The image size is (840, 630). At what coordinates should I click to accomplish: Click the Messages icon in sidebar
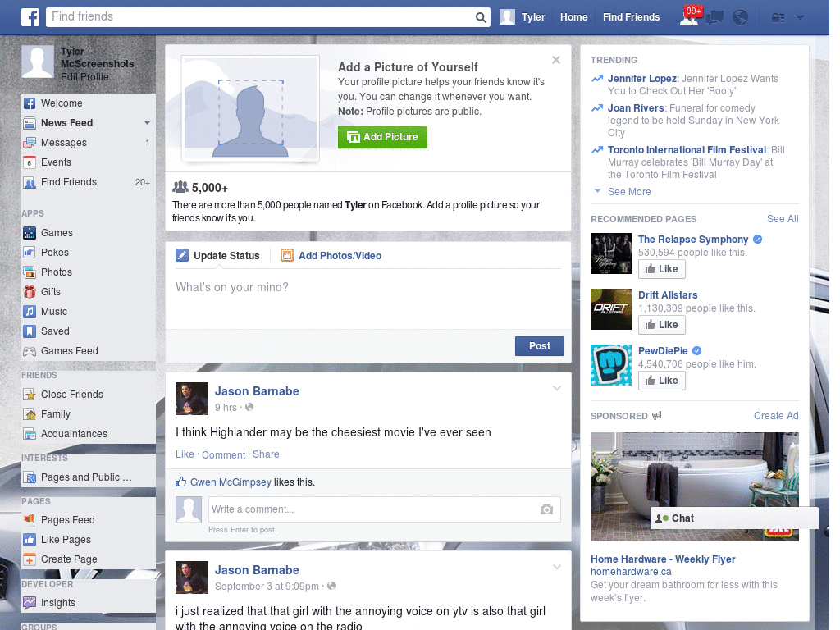(x=30, y=143)
